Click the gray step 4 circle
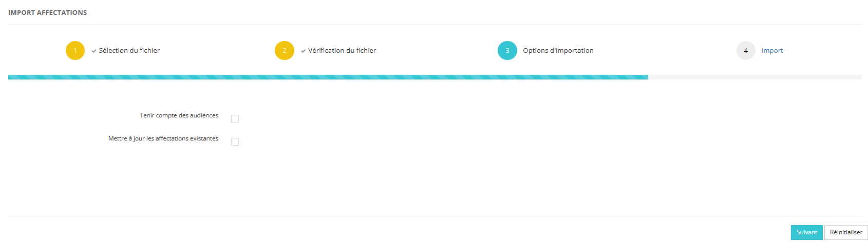 coord(746,50)
